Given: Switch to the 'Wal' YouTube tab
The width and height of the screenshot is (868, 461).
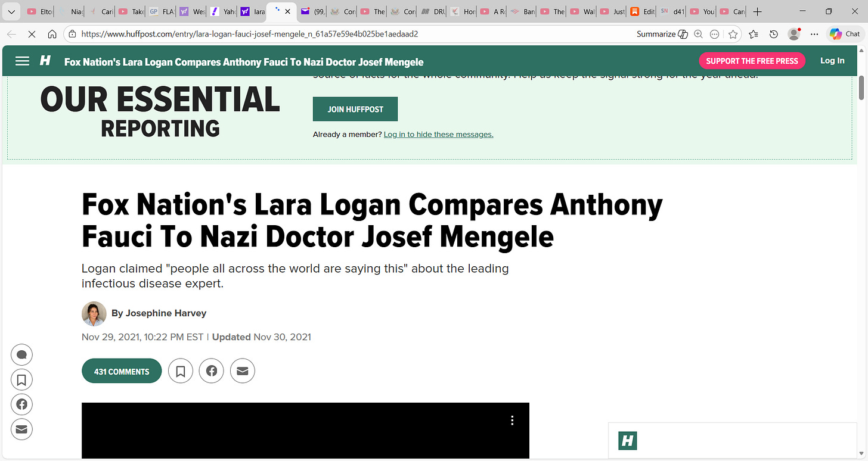Looking at the screenshot, I should (582, 11).
